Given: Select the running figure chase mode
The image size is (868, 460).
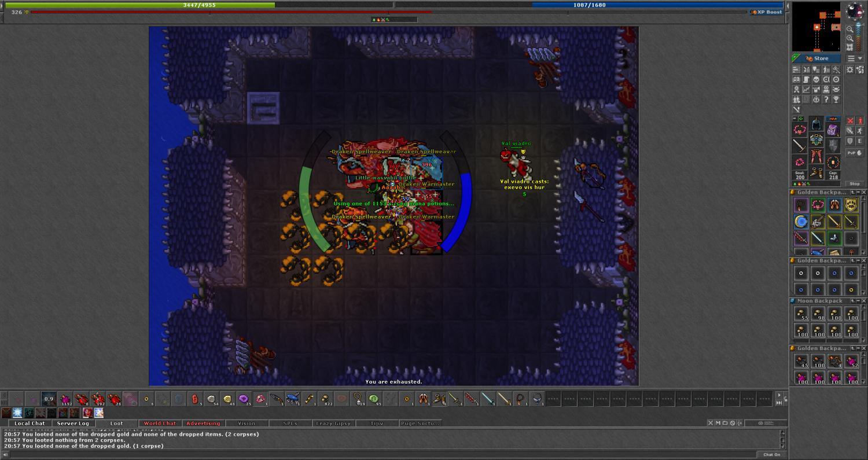Looking at the screenshot, I should (860, 131).
